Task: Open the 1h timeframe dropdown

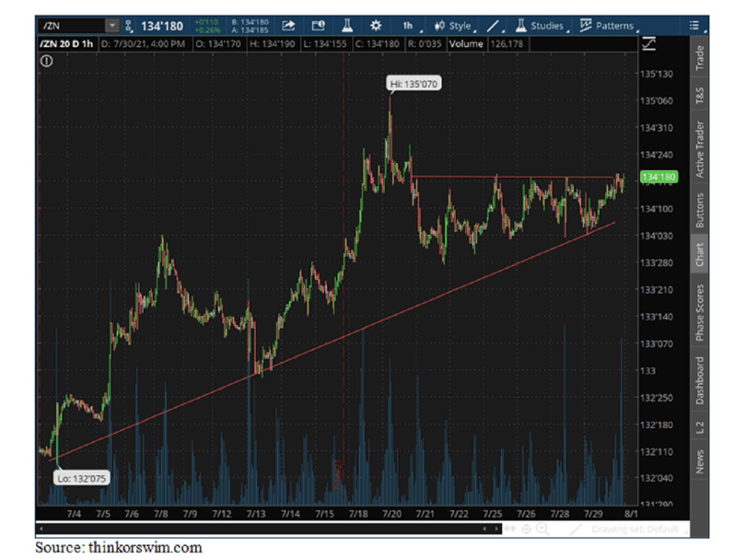Action: pyautogui.click(x=408, y=26)
